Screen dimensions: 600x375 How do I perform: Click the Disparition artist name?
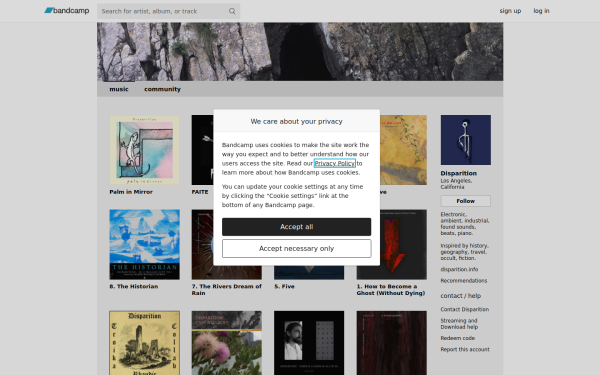458,173
